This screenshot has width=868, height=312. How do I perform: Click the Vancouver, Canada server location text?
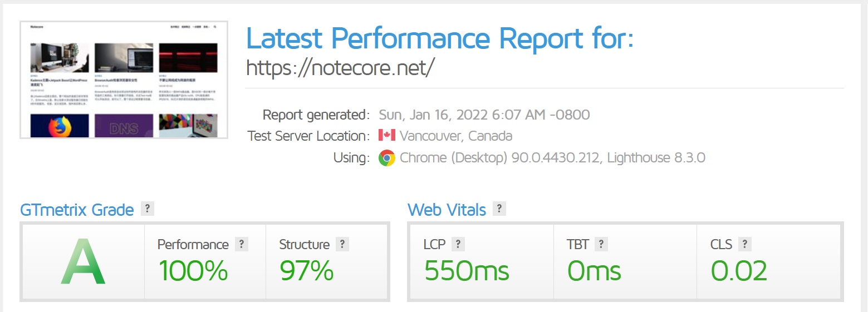coord(456,136)
